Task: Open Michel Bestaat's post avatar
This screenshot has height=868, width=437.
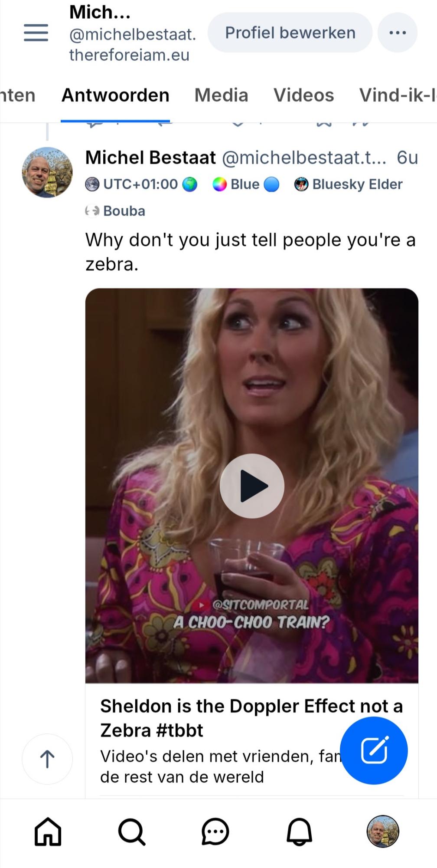Action: [47, 172]
